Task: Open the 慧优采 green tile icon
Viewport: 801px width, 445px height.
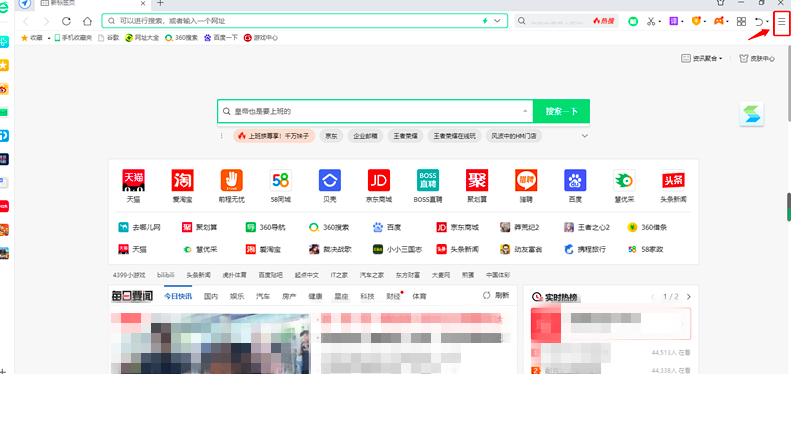Action: point(624,180)
